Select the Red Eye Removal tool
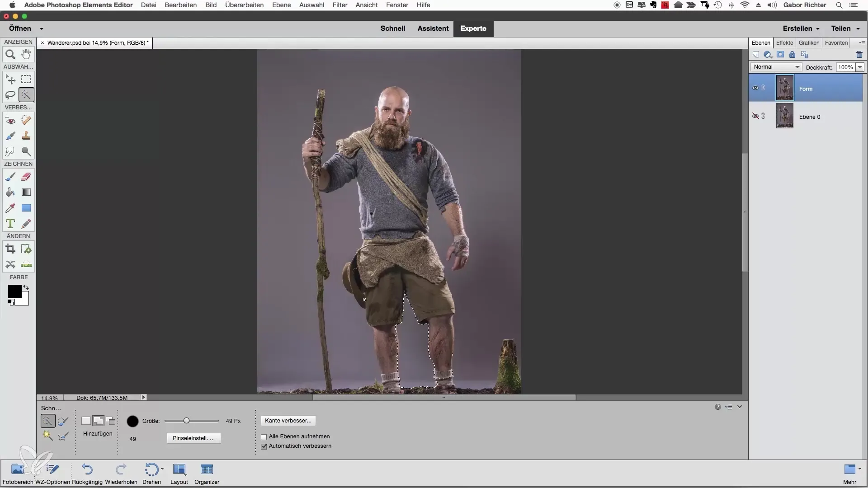 (x=10, y=120)
